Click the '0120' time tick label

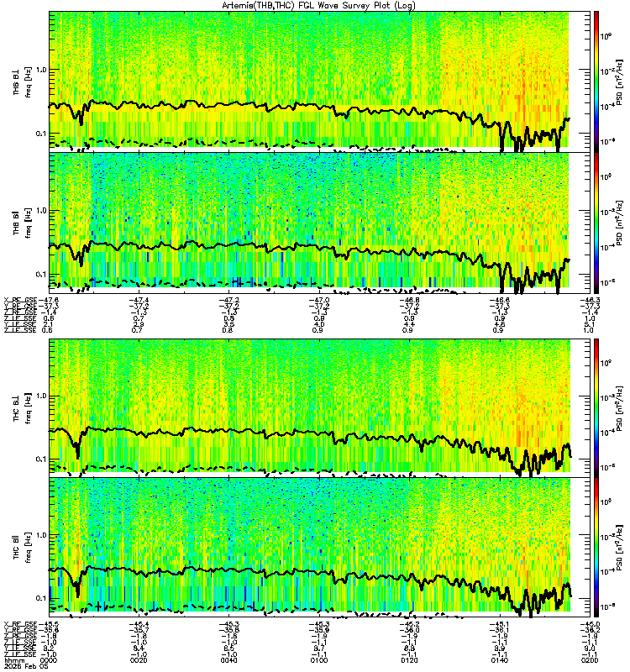[409, 660]
